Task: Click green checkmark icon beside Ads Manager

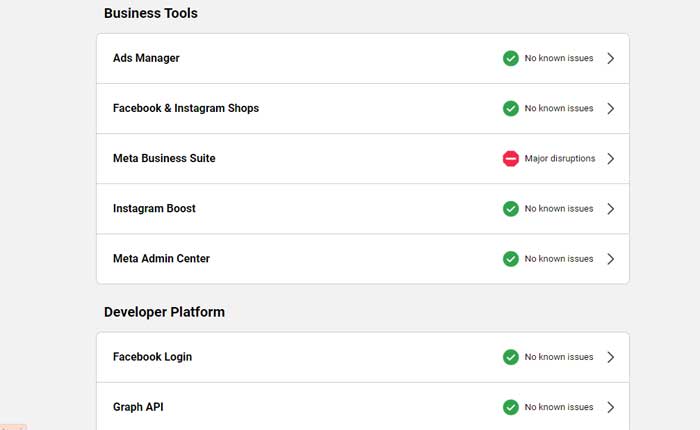Action: pyautogui.click(x=510, y=58)
